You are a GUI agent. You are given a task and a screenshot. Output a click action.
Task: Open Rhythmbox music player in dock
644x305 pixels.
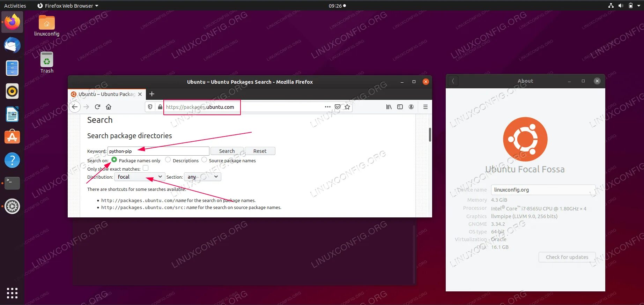coord(12,91)
